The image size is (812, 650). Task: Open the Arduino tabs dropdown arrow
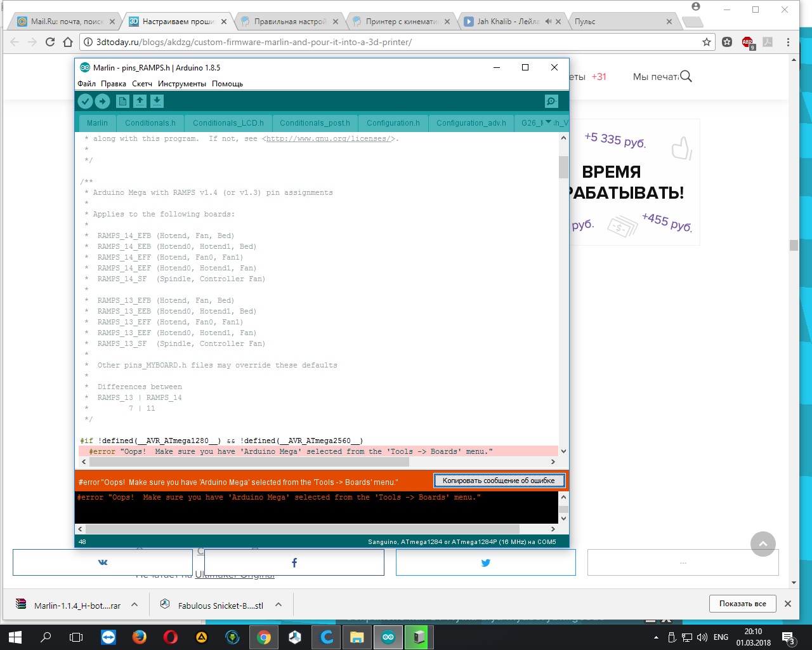coord(549,123)
